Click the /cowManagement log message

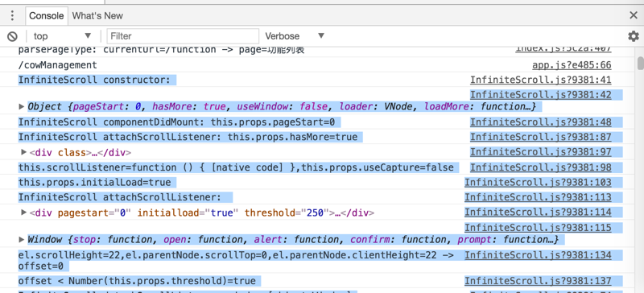(57, 65)
